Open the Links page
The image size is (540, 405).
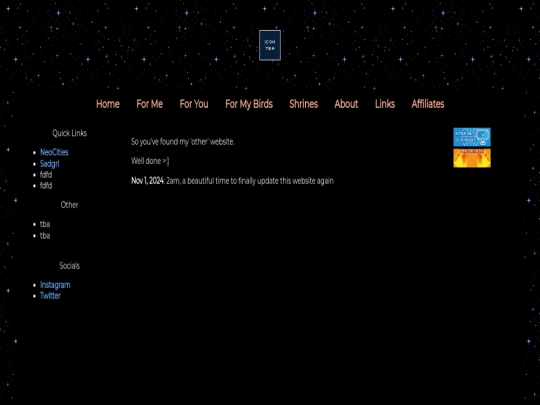[x=385, y=104]
